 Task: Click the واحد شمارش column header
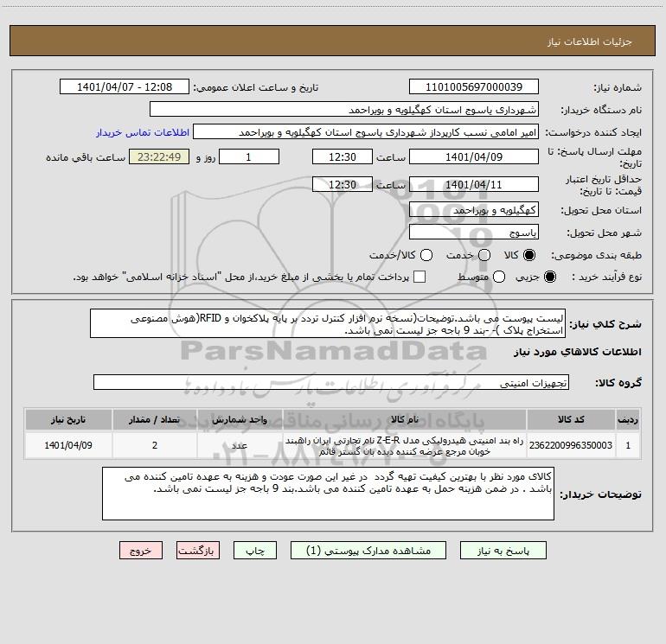tap(240, 419)
